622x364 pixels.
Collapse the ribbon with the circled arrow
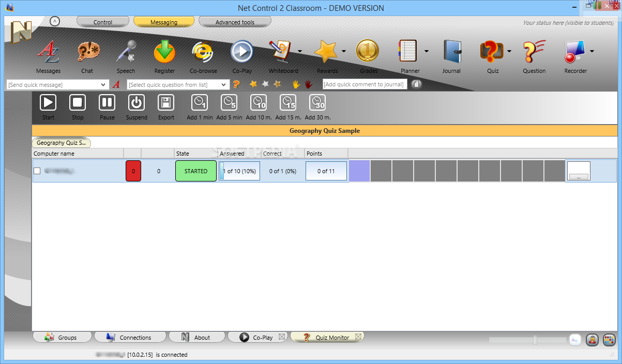(55, 21)
